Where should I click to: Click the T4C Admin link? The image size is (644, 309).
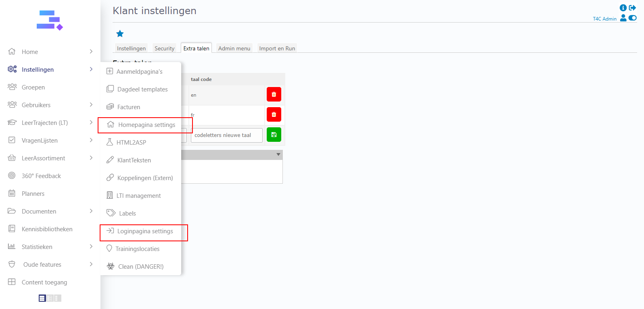[x=604, y=19]
